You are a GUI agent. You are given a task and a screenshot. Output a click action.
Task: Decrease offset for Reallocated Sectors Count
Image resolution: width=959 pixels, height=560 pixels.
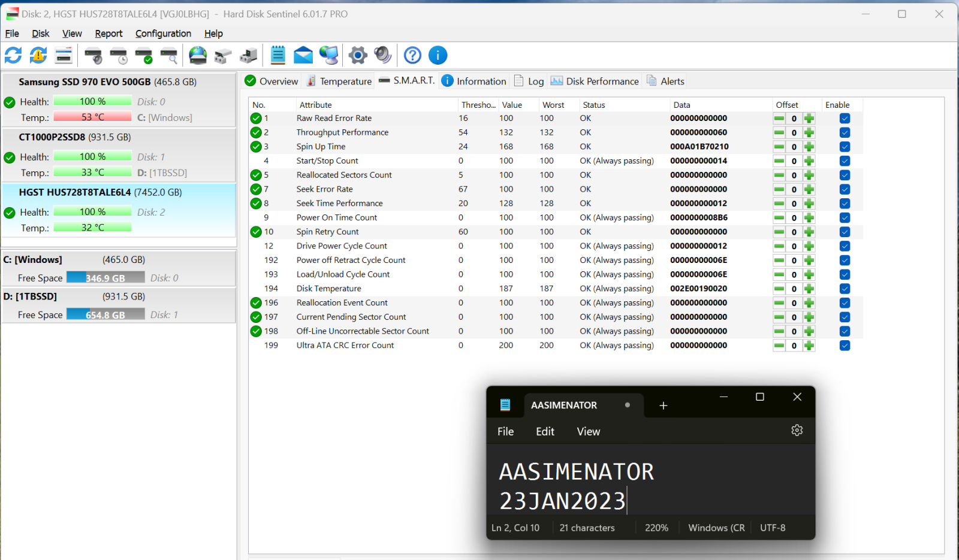779,175
